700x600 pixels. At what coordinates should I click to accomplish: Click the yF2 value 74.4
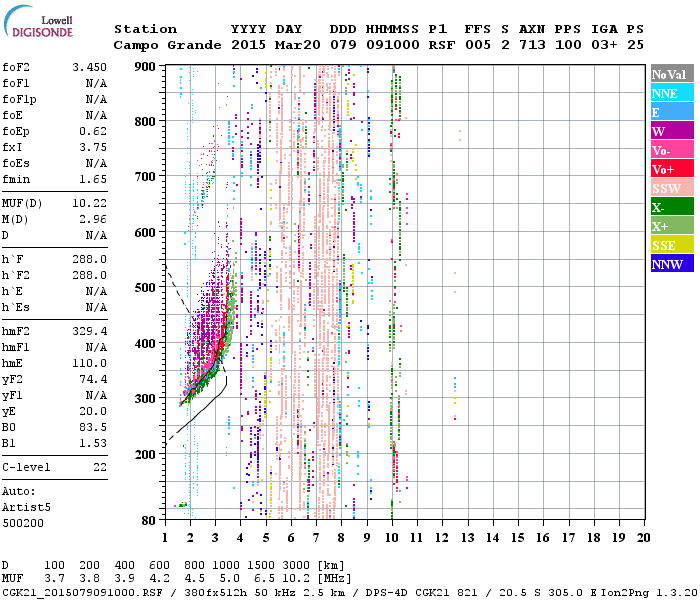tap(93, 379)
